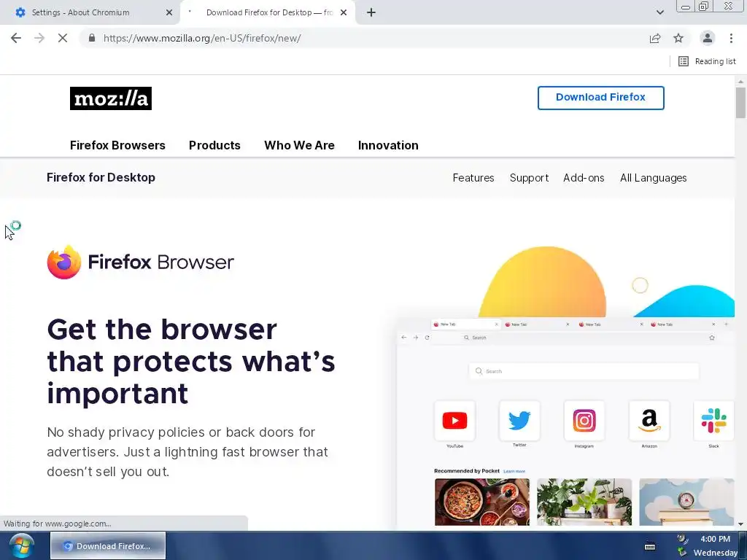Click the Search box in the mockup page
The image size is (747, 560).
[584, 371]
